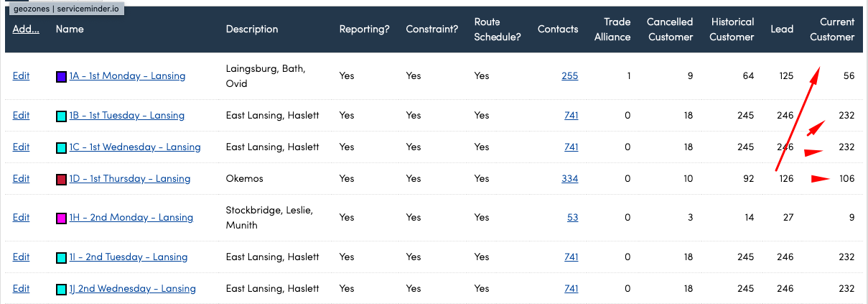Screen dimensions: 868x304
Task: Sort by the Name column header
Action: tap(69, 29)
